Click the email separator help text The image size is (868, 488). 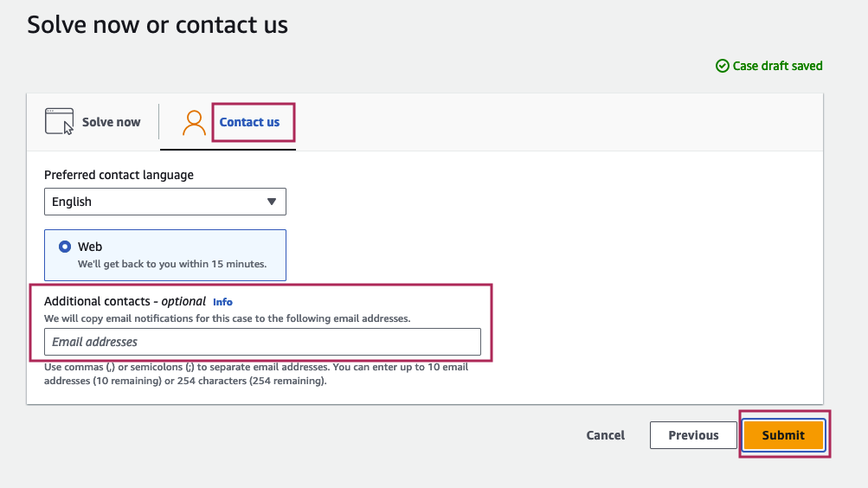click(256, 374)
